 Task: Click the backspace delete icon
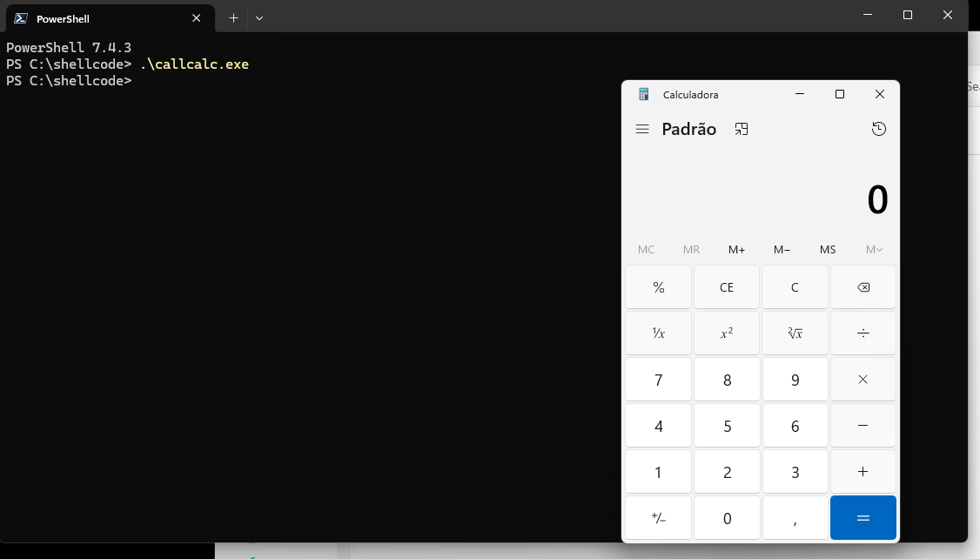[863, 287]
